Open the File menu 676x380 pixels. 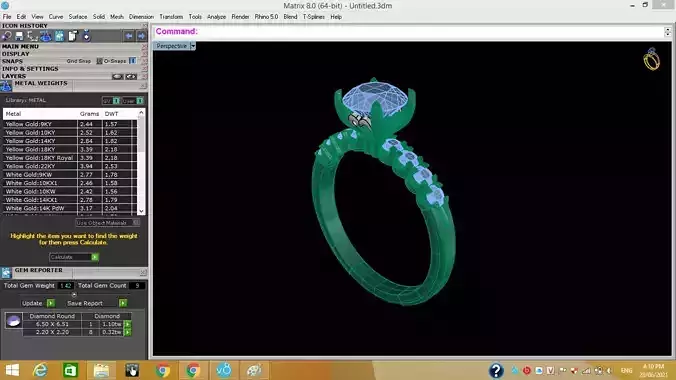point(7,17)
